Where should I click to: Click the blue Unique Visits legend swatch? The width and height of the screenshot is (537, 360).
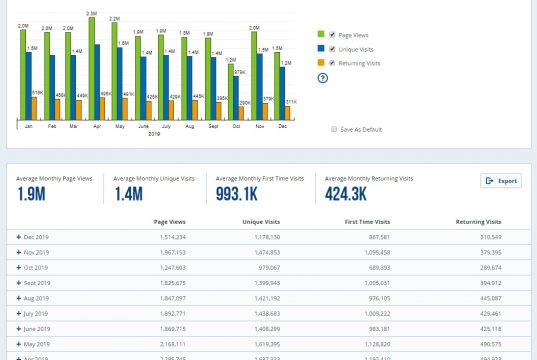coord(321,48)
